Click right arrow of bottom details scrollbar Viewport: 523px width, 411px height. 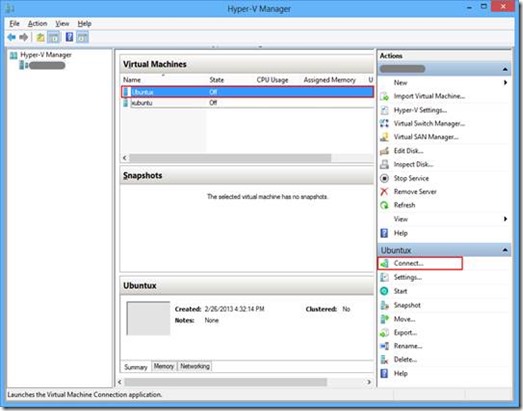pyautogui.click(x=369, y=382)
